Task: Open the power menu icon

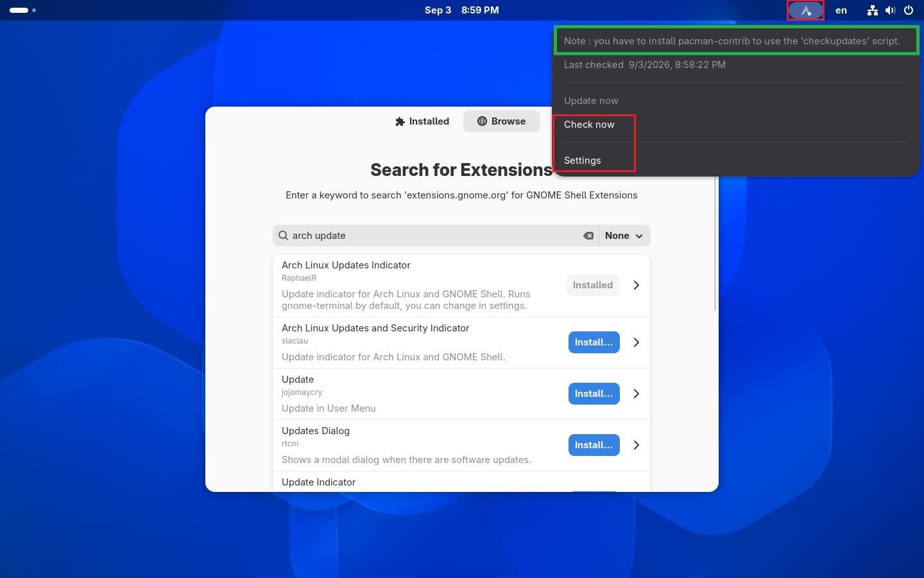Action: click(x=909, y=10)
